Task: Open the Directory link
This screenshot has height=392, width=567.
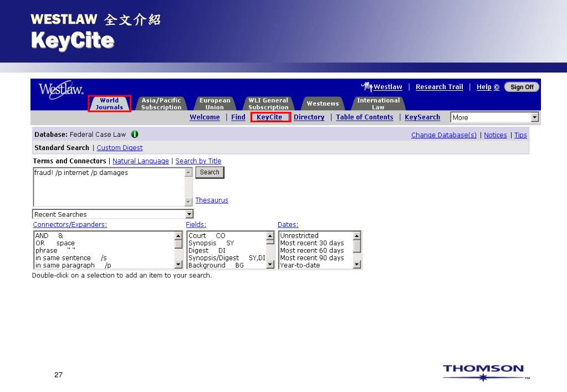Action: pyautogui.click(x=309, y=117)
